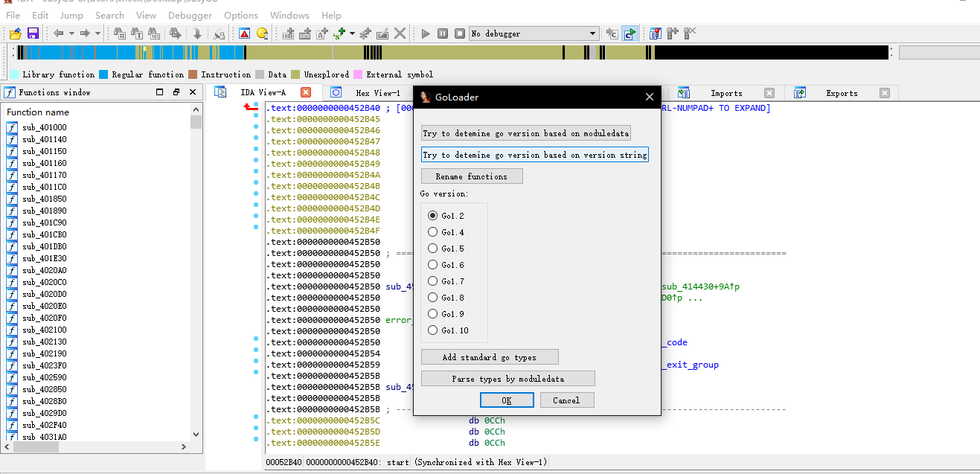Select the Go1.10 radio button
980x474 pixels.
coord(432,330)
